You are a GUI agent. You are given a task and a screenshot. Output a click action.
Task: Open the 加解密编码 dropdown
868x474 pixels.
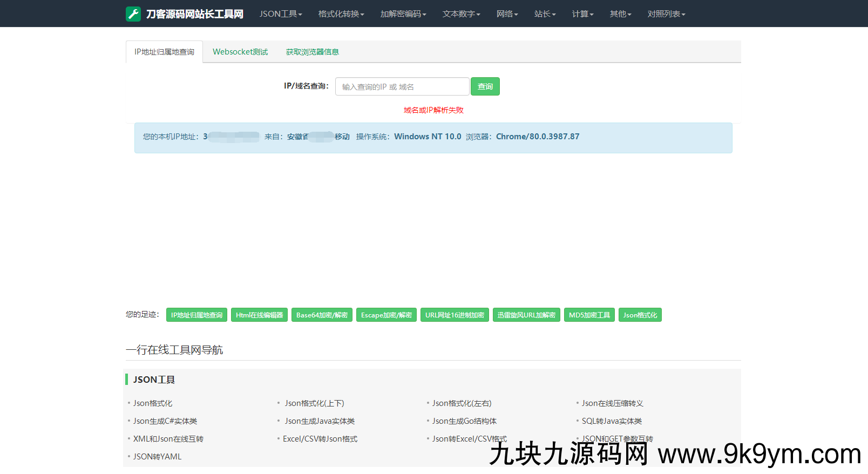[403, 14]
